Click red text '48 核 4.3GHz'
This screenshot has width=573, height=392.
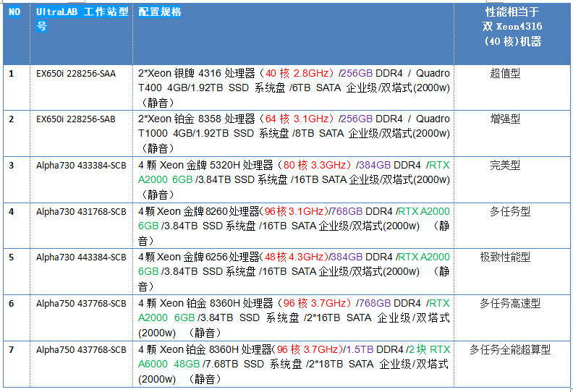point(294,257)
